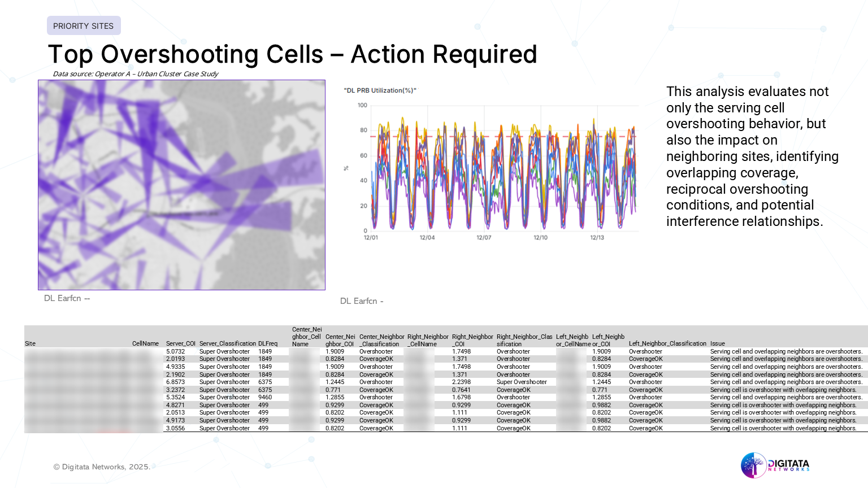Select the Left_Neighbor_Classification column header

[x=667, y=343]
